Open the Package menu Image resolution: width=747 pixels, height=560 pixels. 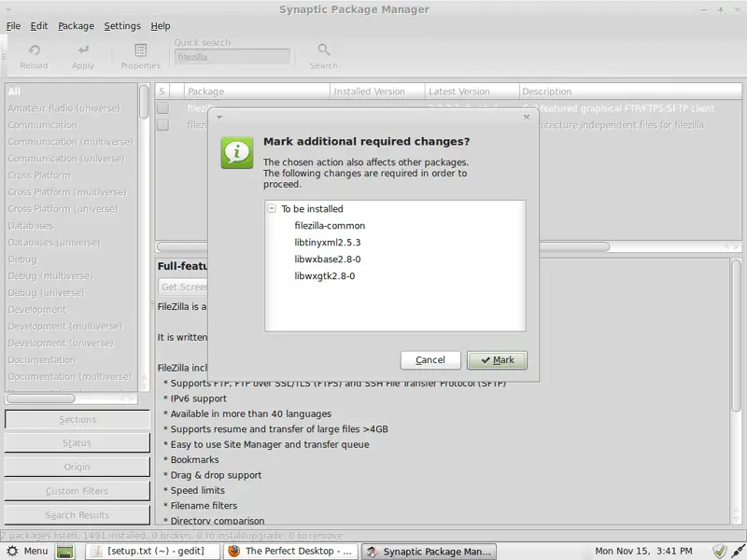[x=77, y=26]
